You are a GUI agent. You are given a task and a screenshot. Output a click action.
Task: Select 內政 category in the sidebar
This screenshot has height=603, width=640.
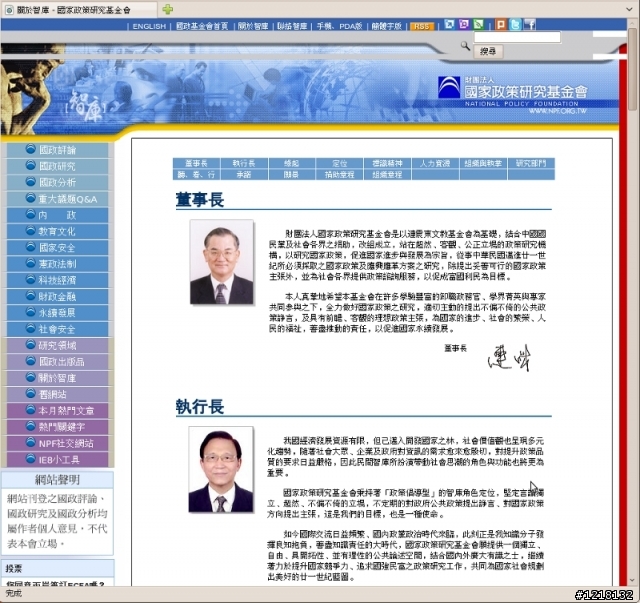57,215
